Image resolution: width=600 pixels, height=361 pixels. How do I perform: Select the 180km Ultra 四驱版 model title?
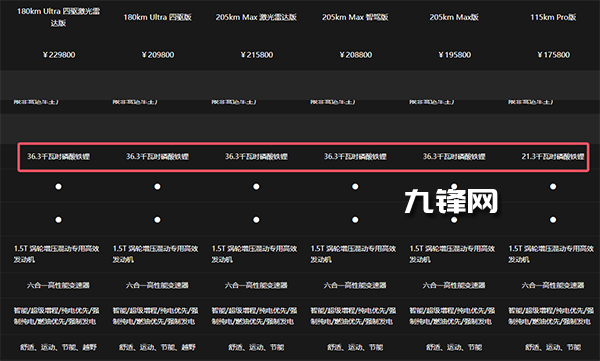pos(157,17)
